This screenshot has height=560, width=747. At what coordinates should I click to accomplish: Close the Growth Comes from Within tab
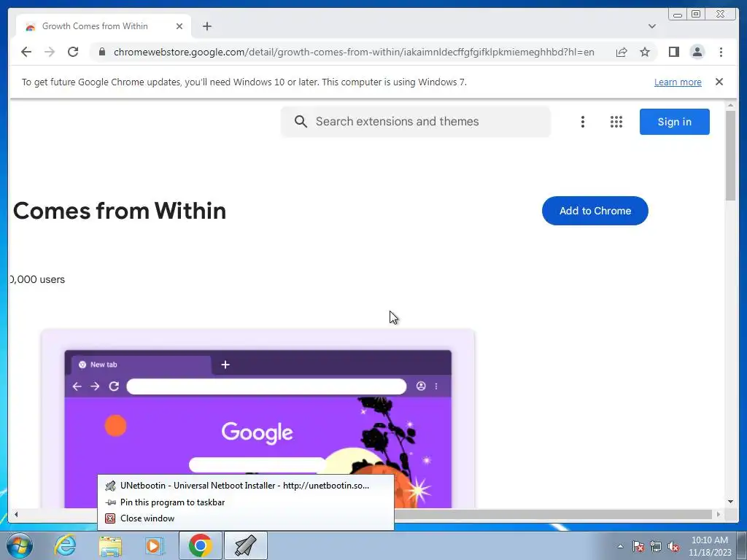coord(179,26)
